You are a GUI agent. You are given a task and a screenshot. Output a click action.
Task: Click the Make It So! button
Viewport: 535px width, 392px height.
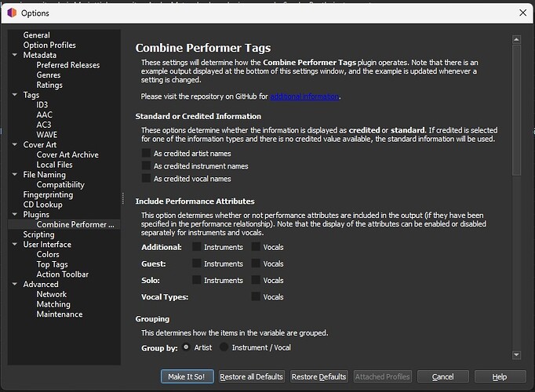pyautogui.click(x=187, y=376)
